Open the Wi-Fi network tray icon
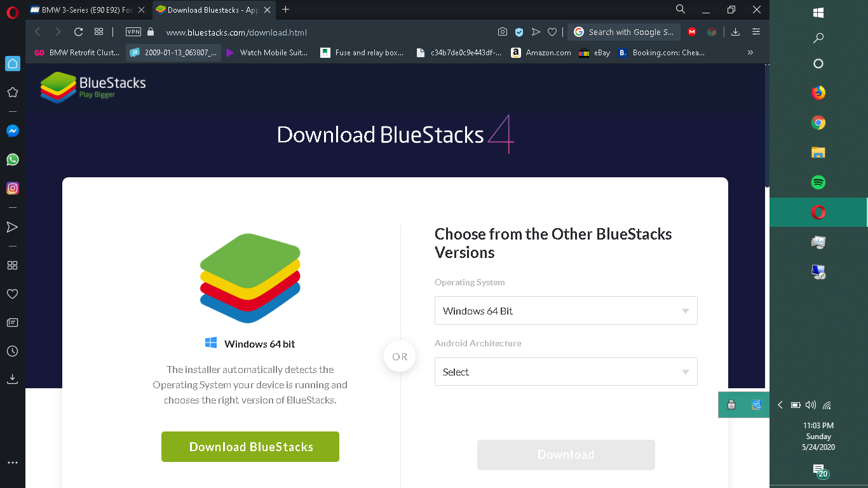The height and width of the screenshot is (488, 868). pos(827,405)
